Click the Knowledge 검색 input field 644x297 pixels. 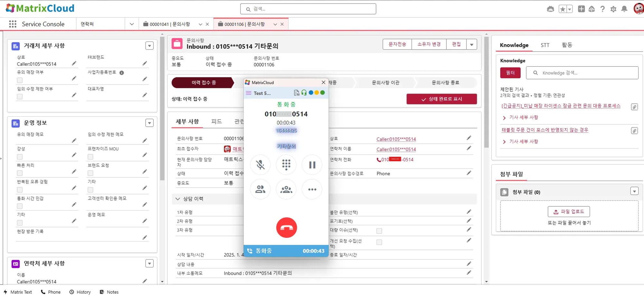pyautogui.click(x=586, y=73)
